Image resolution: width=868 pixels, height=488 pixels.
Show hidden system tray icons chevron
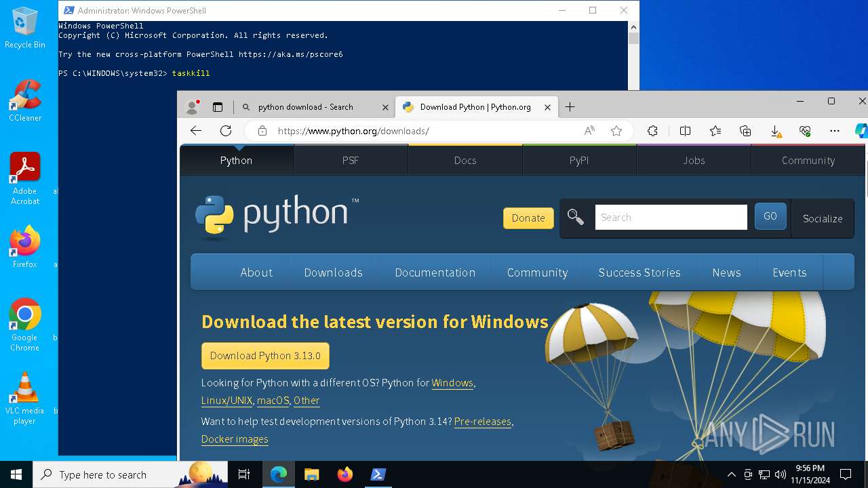click(732, 474)
